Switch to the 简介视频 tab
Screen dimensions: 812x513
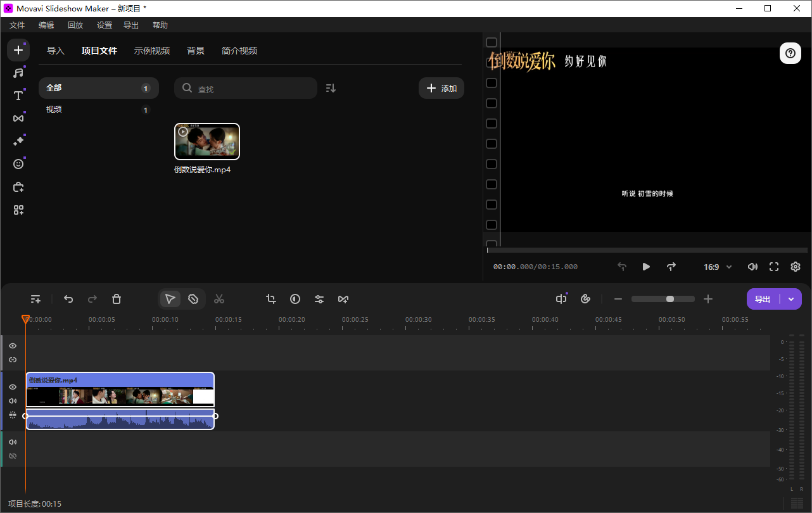coord(239,51)
